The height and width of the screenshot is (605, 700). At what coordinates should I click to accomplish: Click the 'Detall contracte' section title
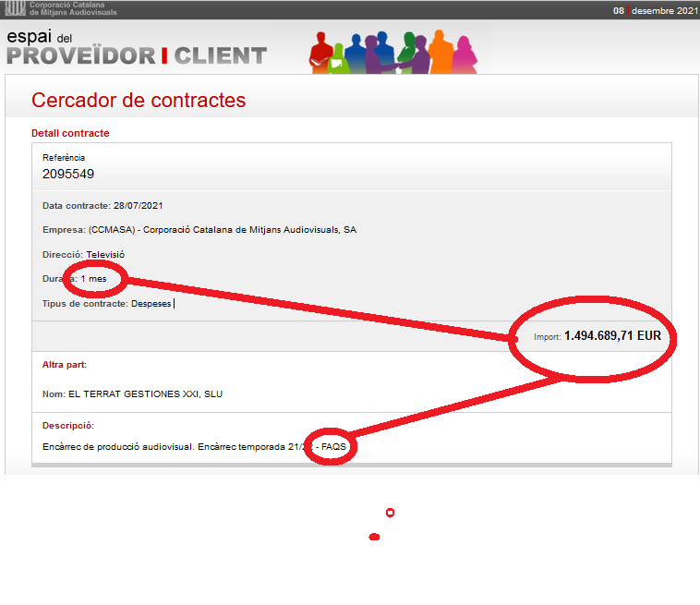pos(70,133)
